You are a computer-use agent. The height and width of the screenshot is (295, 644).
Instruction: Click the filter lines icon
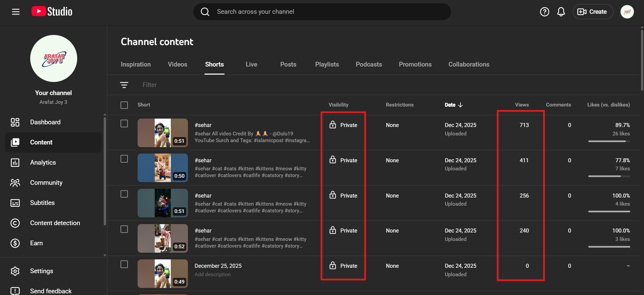tap(124, 85)
